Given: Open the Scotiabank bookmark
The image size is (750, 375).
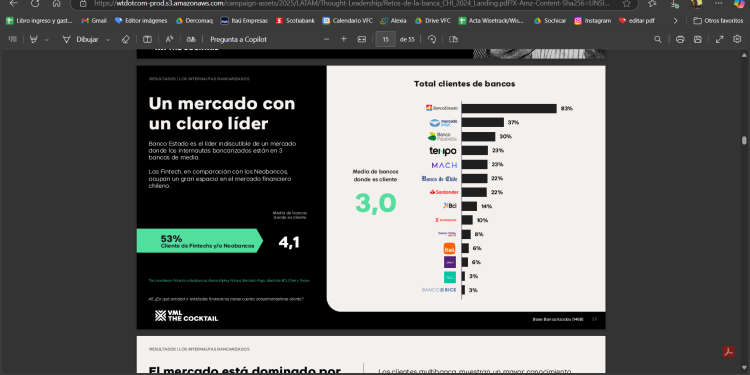Looking at the screenshot, I should tap(295, 21).
